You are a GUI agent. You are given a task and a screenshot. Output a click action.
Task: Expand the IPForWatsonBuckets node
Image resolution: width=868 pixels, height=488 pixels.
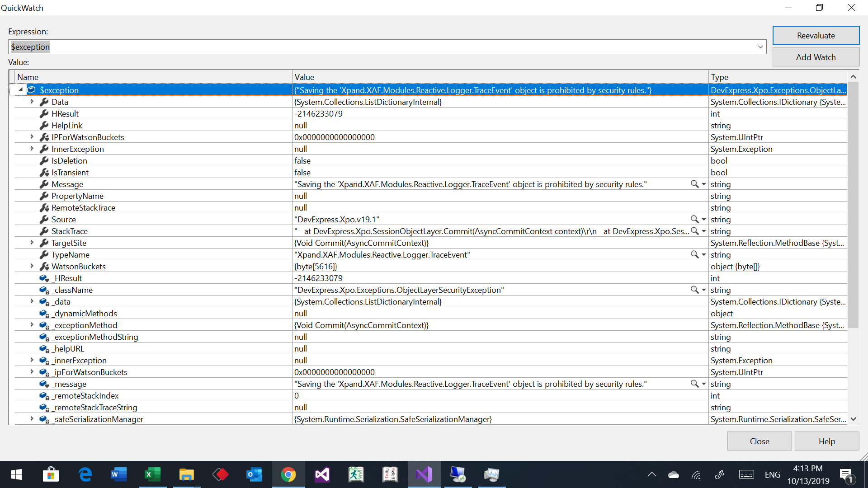pyautogui.click(x=32, y=137)
